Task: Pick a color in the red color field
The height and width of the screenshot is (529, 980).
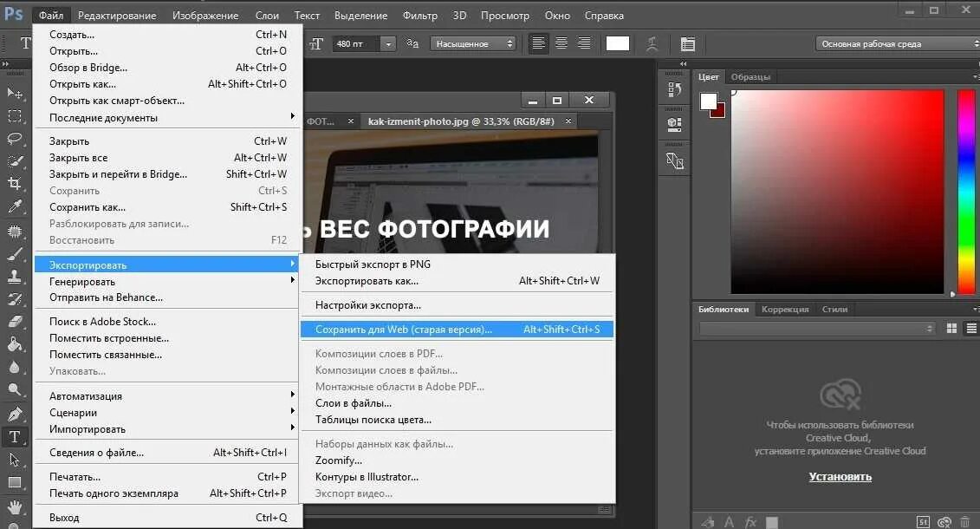Action: click(838, 192)
